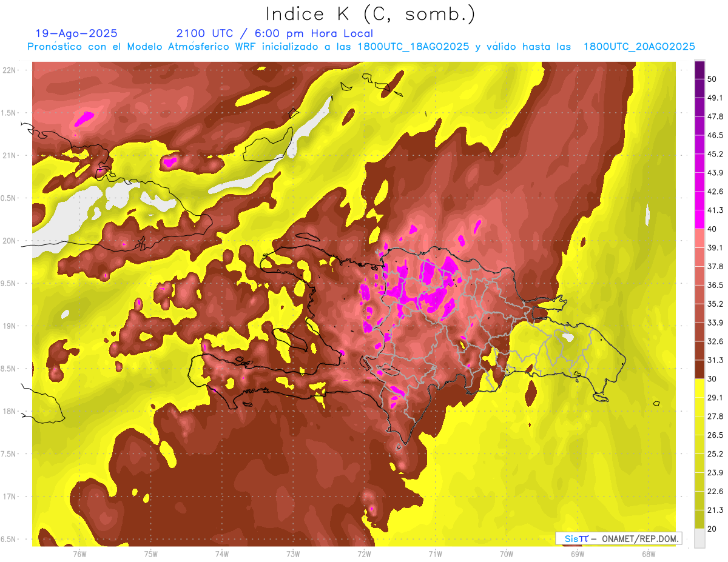Screen dimensions: 728x562
Task: Click the colorbar label '27.8'
Action: (715, 416)
